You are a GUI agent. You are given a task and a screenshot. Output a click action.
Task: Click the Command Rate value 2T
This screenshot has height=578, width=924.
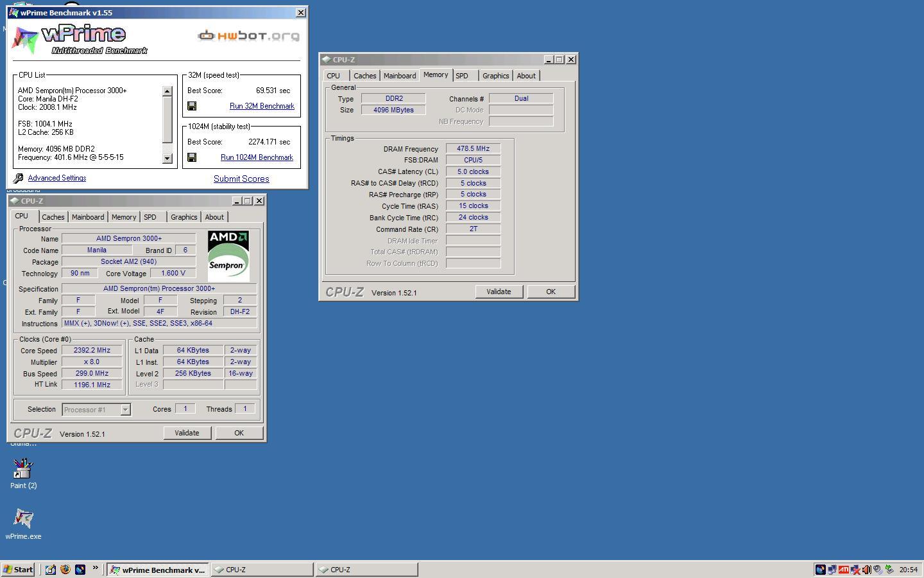pos(473,229)
